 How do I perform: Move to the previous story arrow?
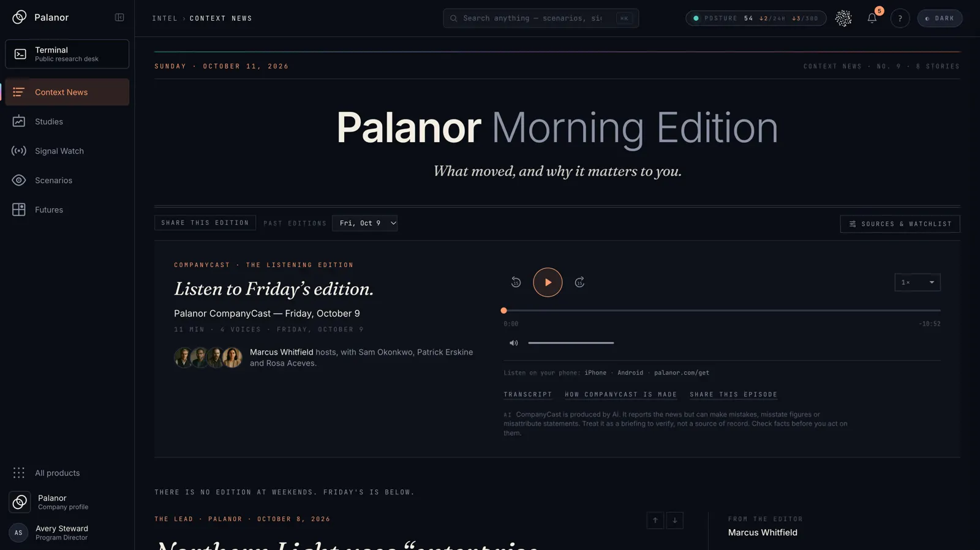[x=655, y=521]
